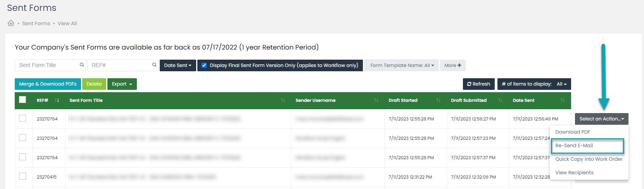Sort by Draft Started column arrows
This screenshot has width=644, height=189.
[439, 100]
